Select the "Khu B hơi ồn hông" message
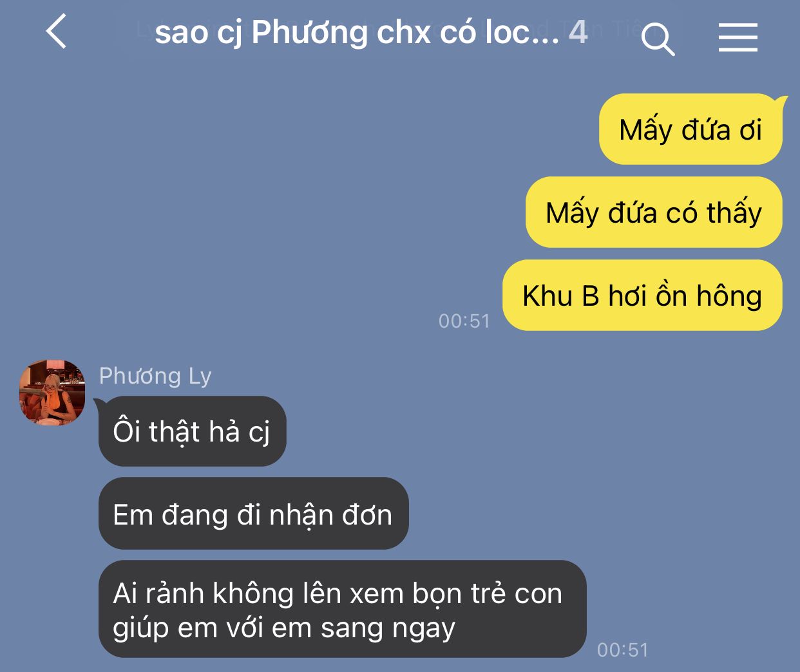800x672 pixels. tap(642, 295)
